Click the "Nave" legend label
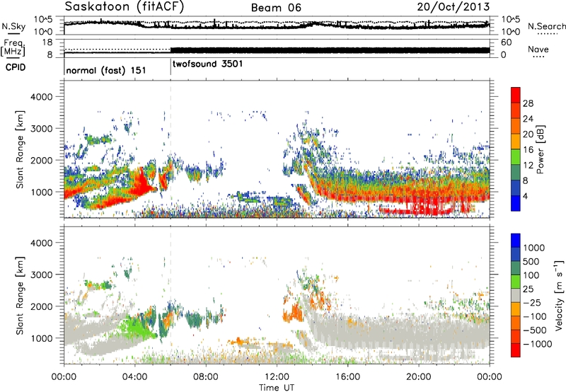The image size is (566, 392). (x=538, y=49)
